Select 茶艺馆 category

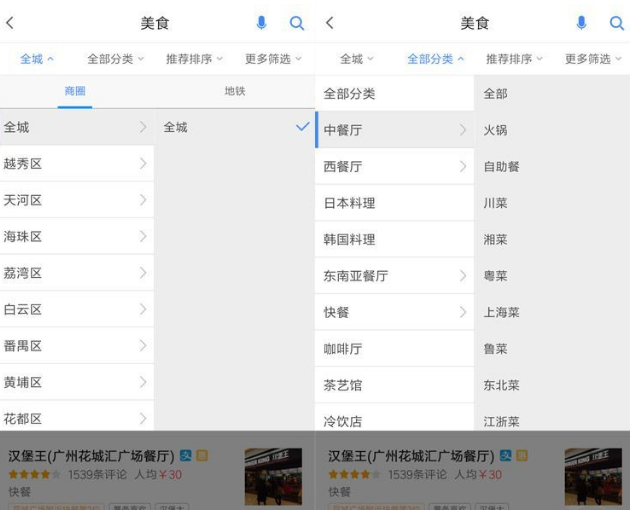(x=395, y=385)
